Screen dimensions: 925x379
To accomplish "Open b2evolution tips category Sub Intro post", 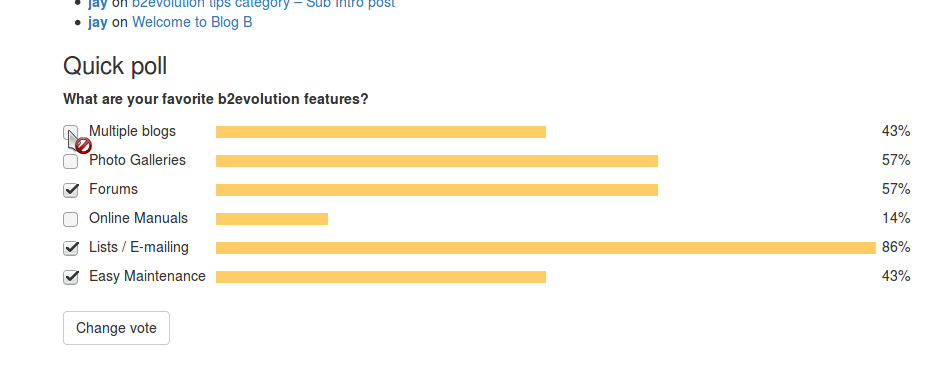I will click(x=263, y=4).
